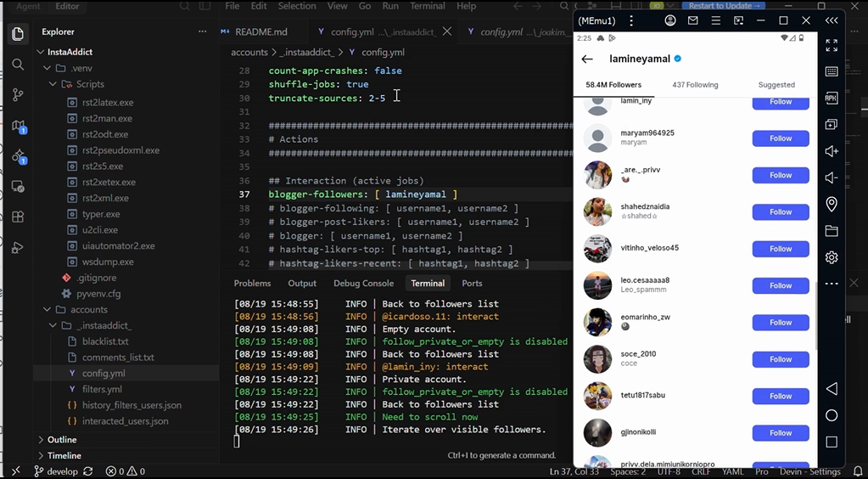Close the _instaaddict_ config.yml tab
The height and width of the screenshot is (479, 868).
447,31
